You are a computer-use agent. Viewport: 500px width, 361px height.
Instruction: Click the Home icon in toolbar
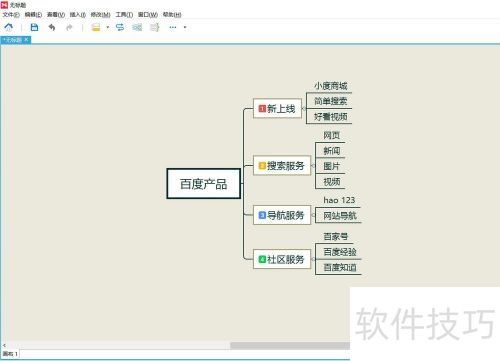coord(9,27)
